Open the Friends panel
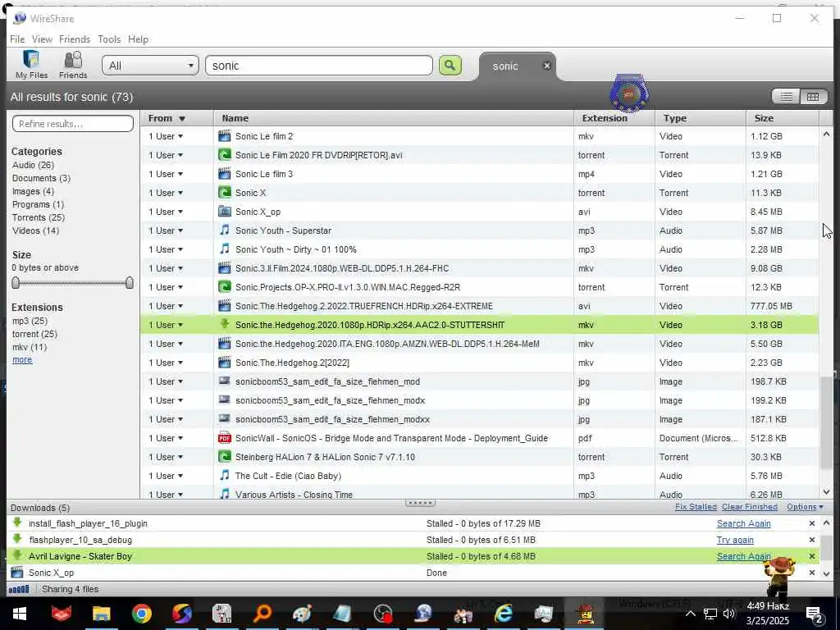The width and height of the screenshot is (840, 630). (73, 64)
